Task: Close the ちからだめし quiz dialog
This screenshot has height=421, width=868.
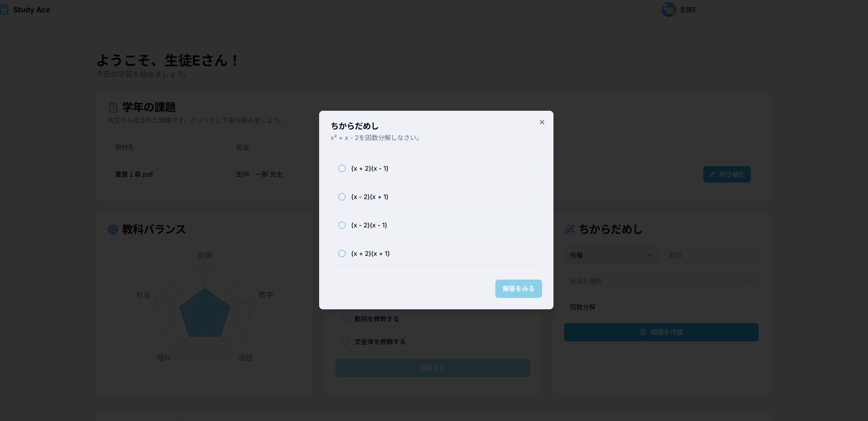Action: pyautogui.click(x=542, y=122)
